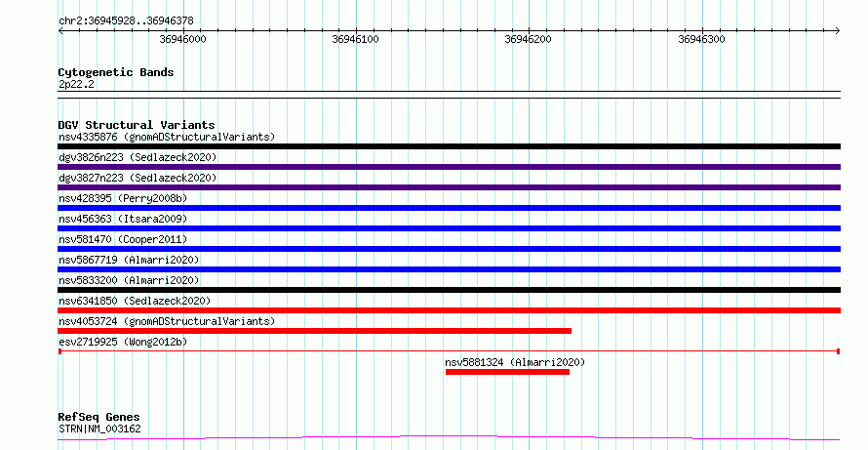The image size is (868, 450).
Task: Click the blue nsv428395 variant bar
Action: coord(449,208)
